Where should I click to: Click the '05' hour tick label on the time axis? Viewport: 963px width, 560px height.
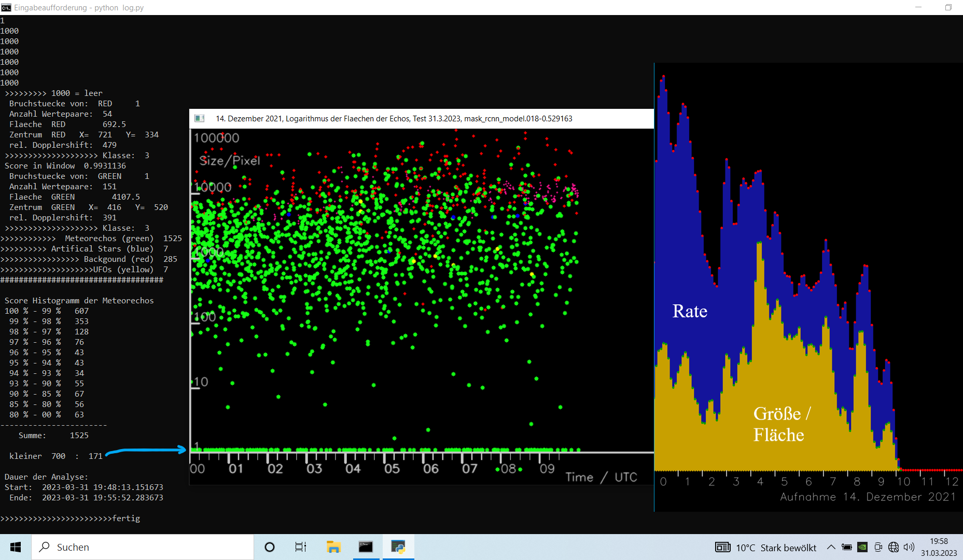coord(392,469)
